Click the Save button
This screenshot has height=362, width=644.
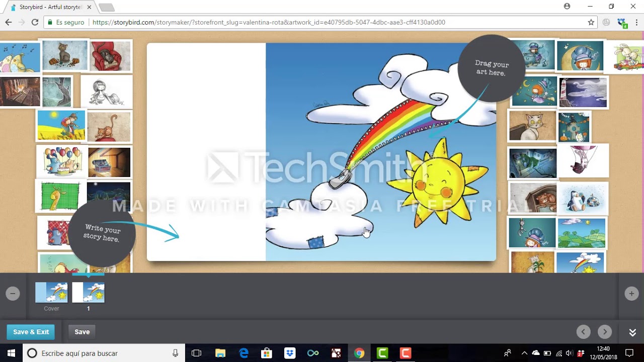tap(82, 332)
